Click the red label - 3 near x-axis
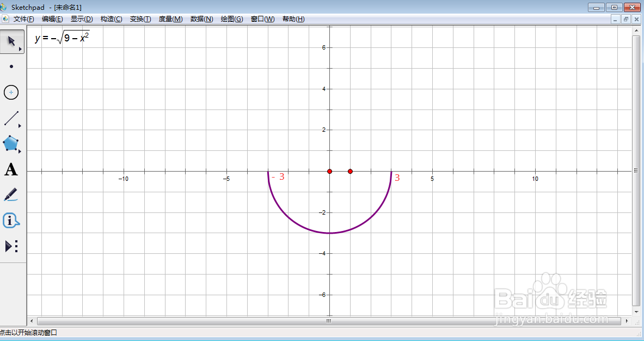This screenshot has width=644, height=341. click(x=278, y=176)
